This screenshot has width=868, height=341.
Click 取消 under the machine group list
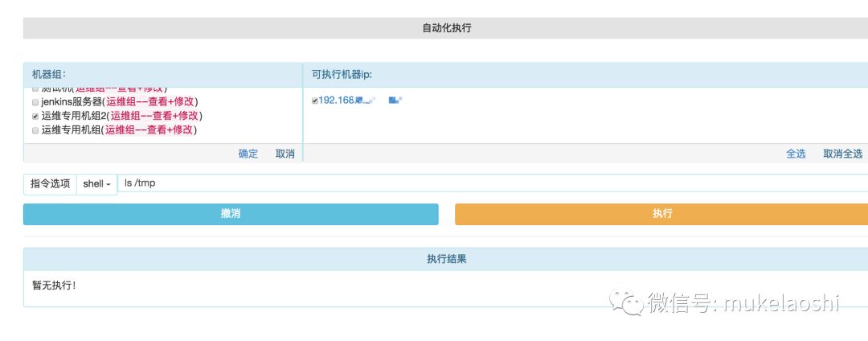coord(285,154)
